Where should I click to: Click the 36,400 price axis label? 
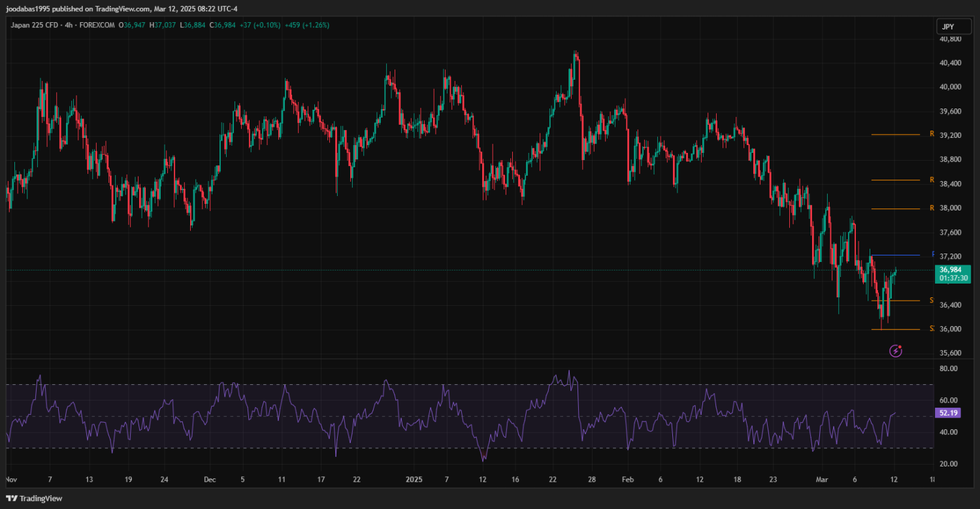950,304
